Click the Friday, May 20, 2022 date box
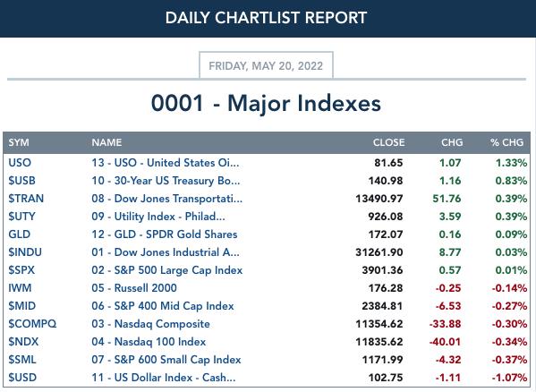The image size is (536, 392). coord(266,65)
